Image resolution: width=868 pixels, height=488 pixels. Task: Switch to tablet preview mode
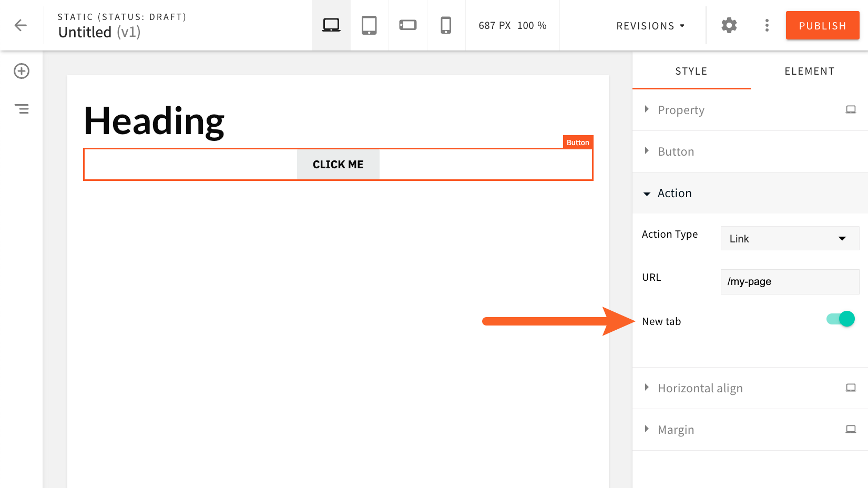369,25
